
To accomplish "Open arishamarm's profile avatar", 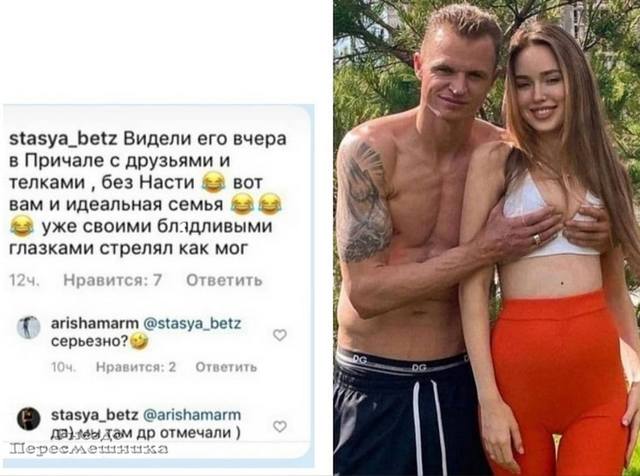I will tap(29, 327).
